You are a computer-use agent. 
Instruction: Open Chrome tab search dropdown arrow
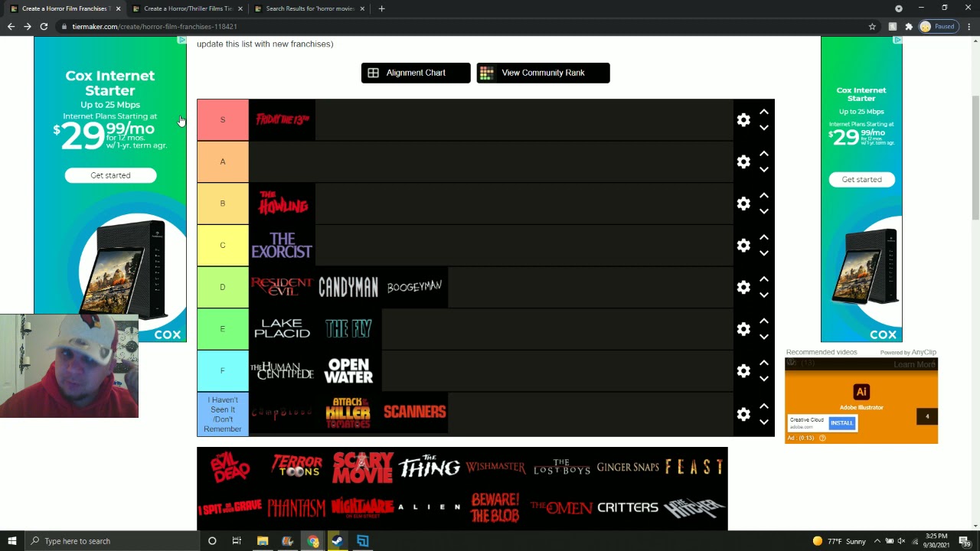tap(899, 8)
